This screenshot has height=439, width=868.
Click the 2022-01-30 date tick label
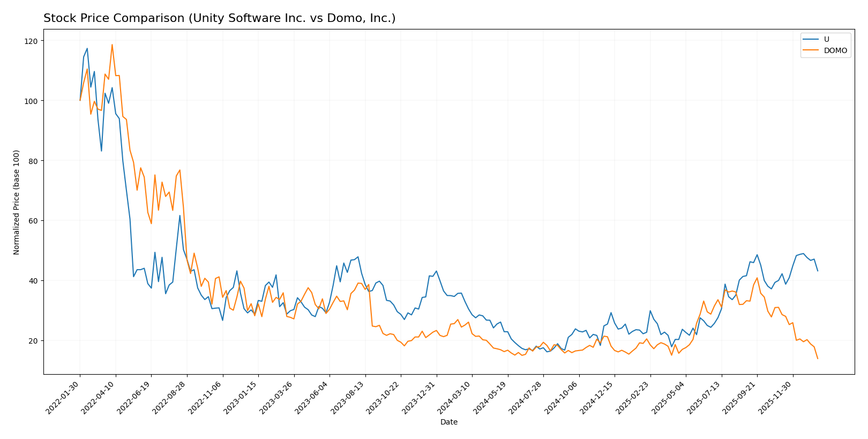coord(63,398)
